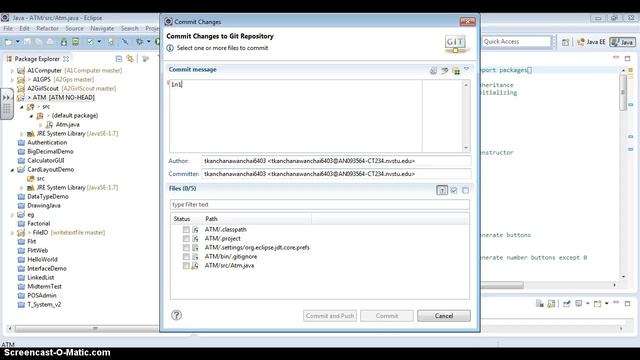Screen dimensions: 640x360
Task: Switch to the Java EE perspective
Action: [x=591, y=42]
